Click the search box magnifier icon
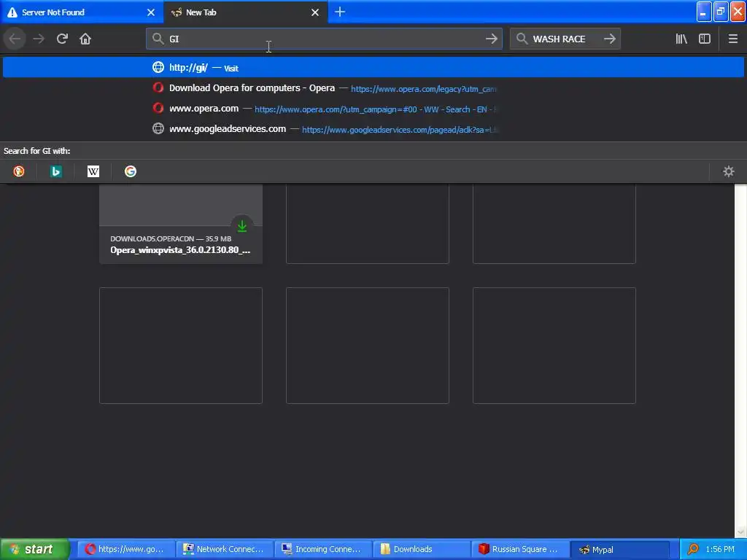Screen dimensions: 747x560 (x=522, y=39)
